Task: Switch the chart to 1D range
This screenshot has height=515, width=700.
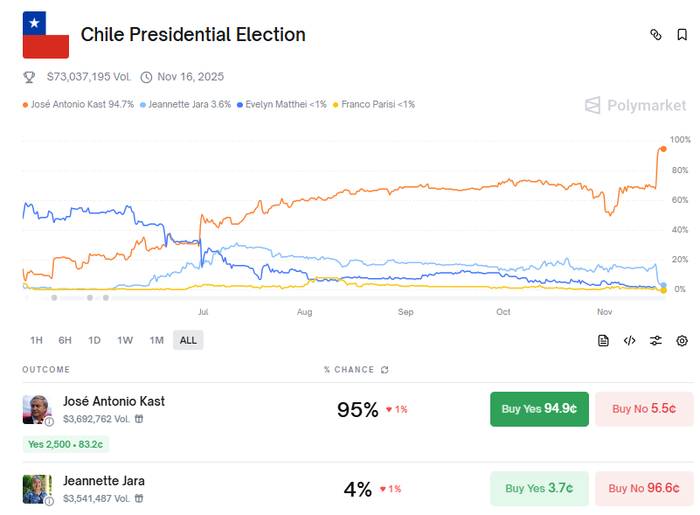Action: point(94,340)
